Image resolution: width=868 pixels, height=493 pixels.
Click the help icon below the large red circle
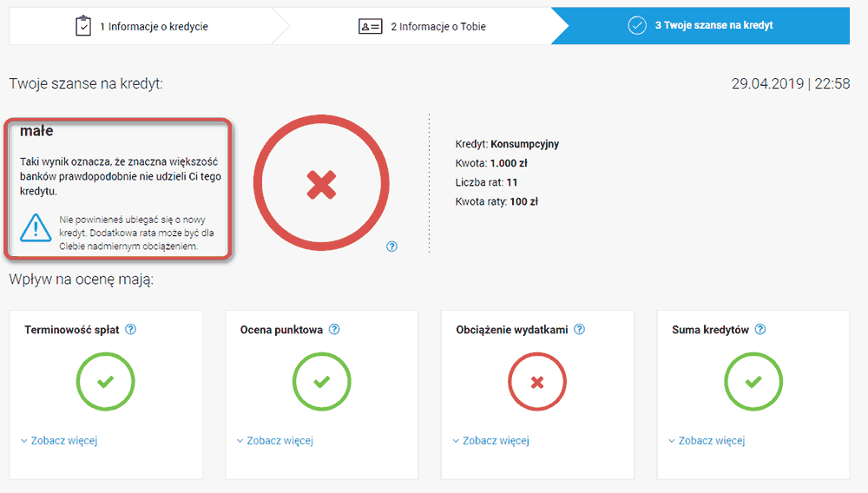(391, 246)
